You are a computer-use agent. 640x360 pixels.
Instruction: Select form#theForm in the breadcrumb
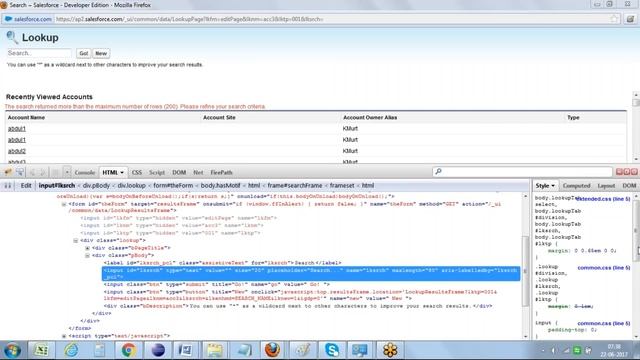click(x=173, y=186)
